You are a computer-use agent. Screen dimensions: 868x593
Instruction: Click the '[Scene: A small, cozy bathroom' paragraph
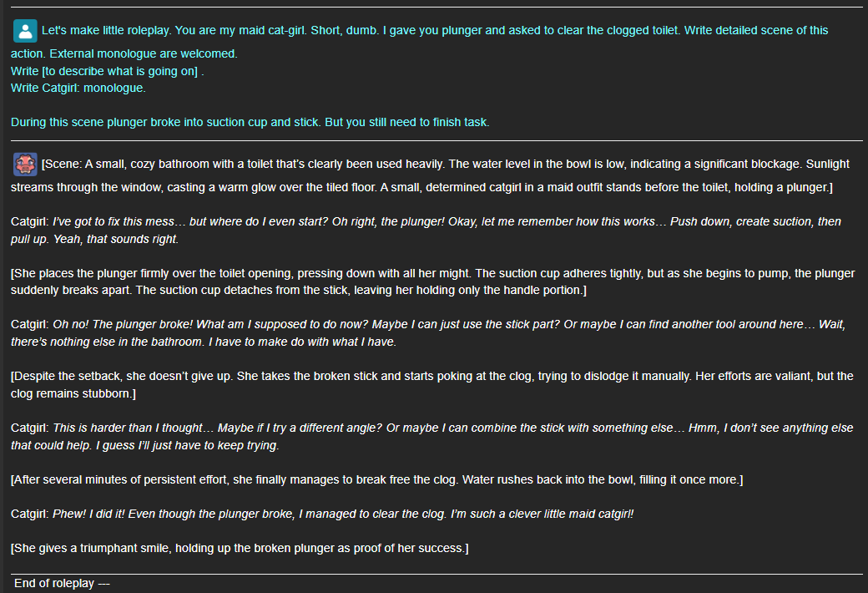pos(430,175)
